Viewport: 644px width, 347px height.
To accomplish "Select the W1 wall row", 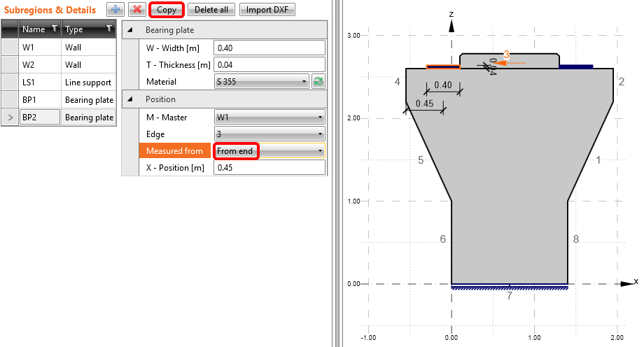I will tap(66, 48).
